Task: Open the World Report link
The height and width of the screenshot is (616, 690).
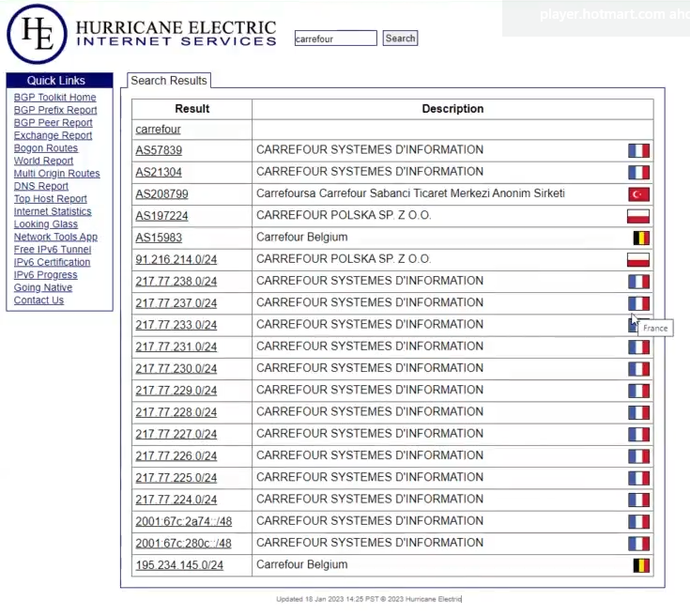Action: tap(43, 161)
